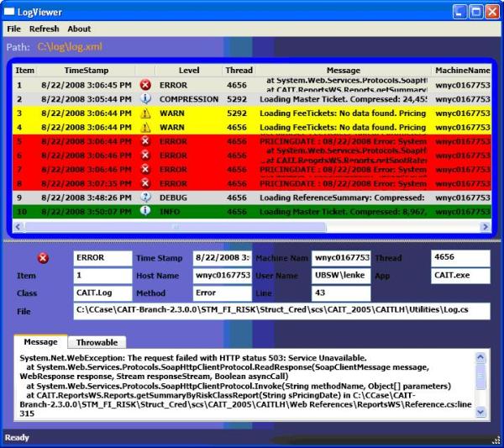Click the debug question icon in row 9
This screenshot has height=448, width=504.
pyautogui.click(x=145, y=197)
